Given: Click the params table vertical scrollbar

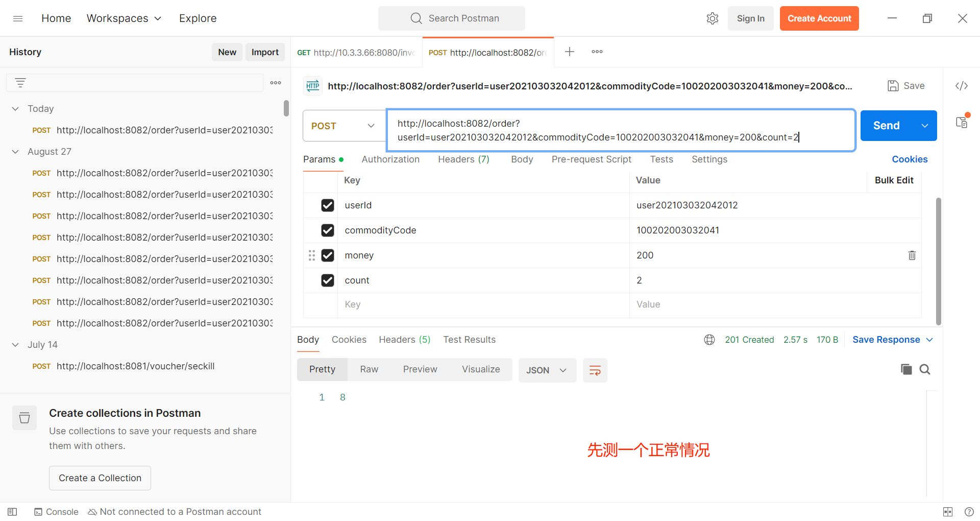Looking at the screenshot, I should click(938, 260).
